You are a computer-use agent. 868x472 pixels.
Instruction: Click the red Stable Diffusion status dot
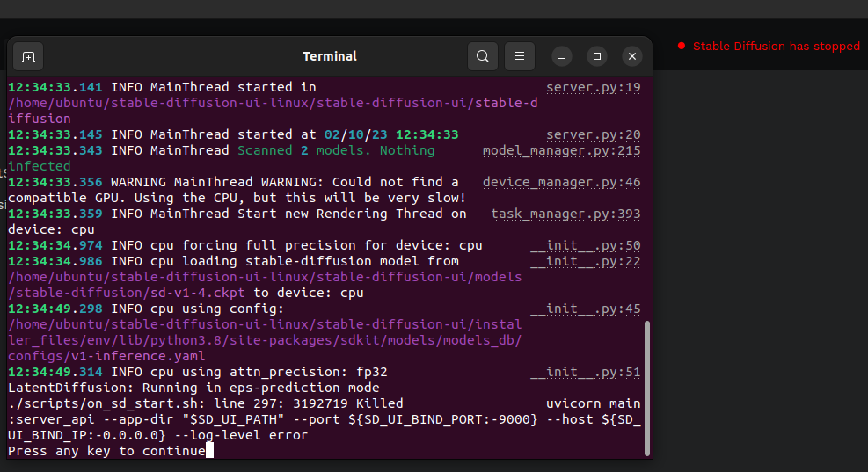(682, 46)
